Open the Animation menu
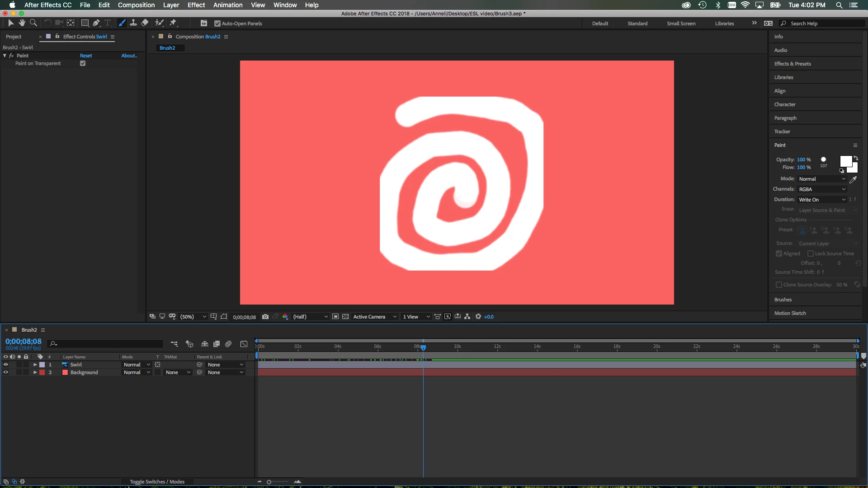This screenshot has height=488, width=868. 227,5
